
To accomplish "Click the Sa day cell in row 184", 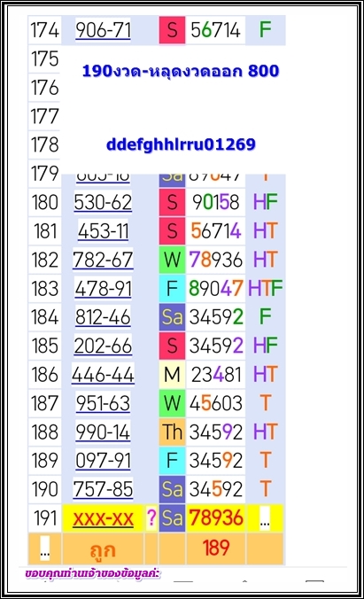I will click(173, 317).
